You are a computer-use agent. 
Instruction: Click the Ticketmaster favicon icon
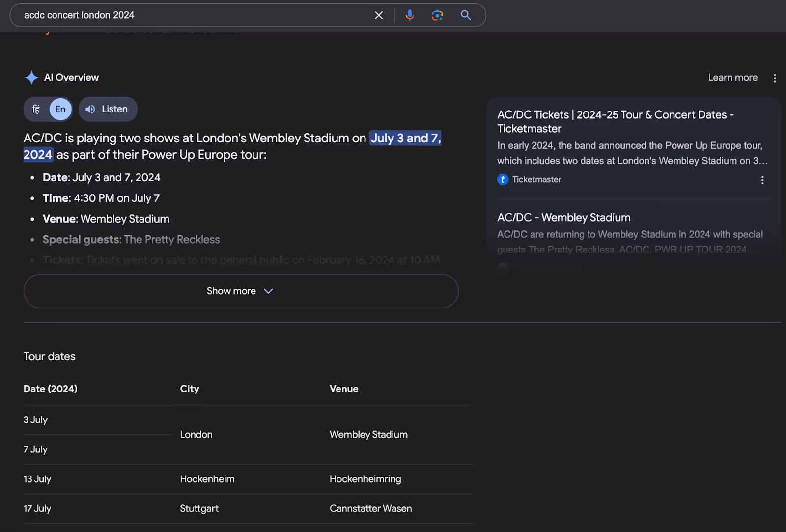[503, 180]
